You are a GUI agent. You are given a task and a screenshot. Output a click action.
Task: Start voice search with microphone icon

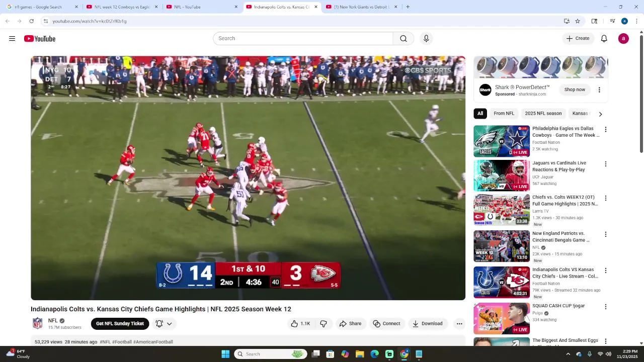[x=426, y=39]
